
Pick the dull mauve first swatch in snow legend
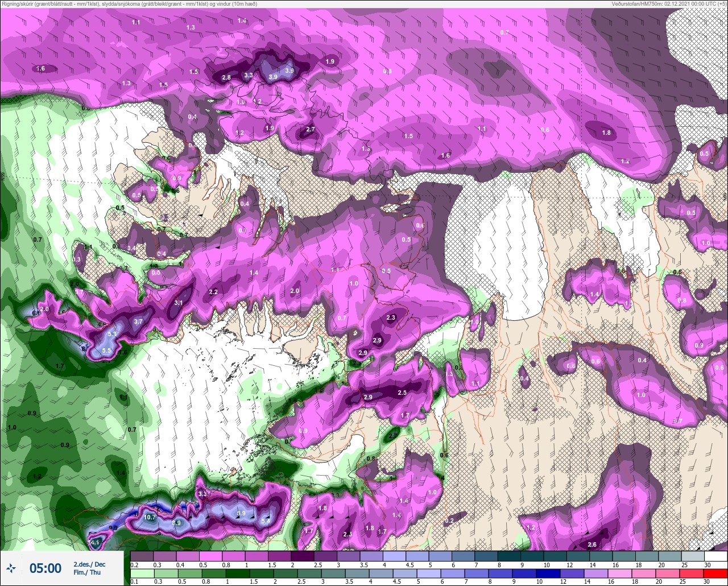(142, 556)
